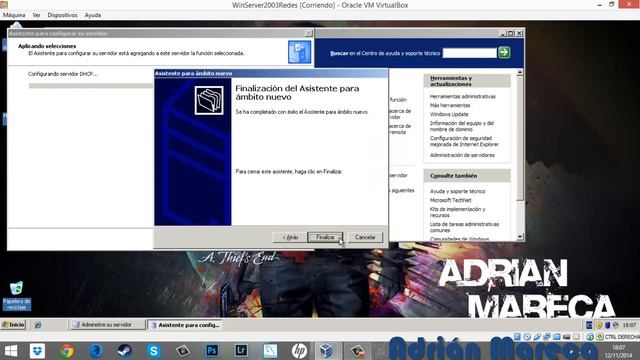Image resolution: width=640 pixels, height=360 pixels.
Task: Launch Internet Explorer from guest quick launch
Action: 38,325
